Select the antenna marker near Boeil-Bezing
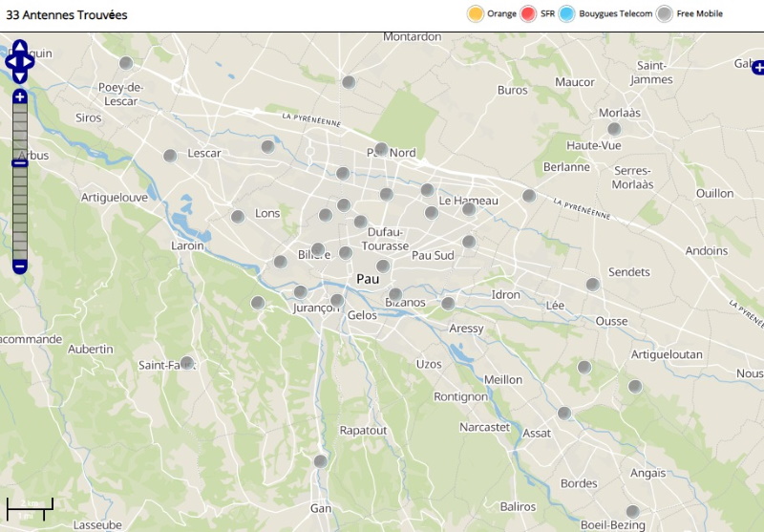Screen dimensions: 764x532 [632, 511]
